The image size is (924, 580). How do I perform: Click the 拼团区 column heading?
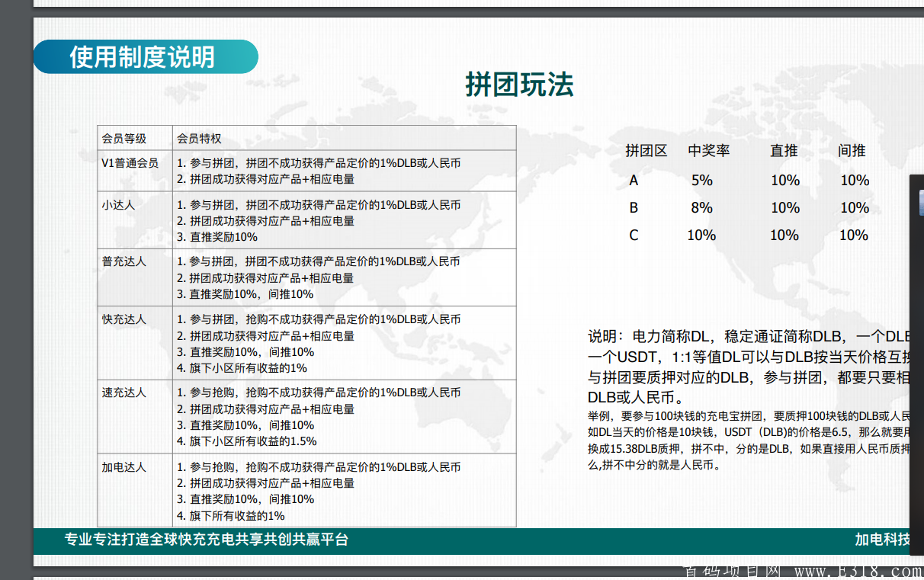[646, 151]
